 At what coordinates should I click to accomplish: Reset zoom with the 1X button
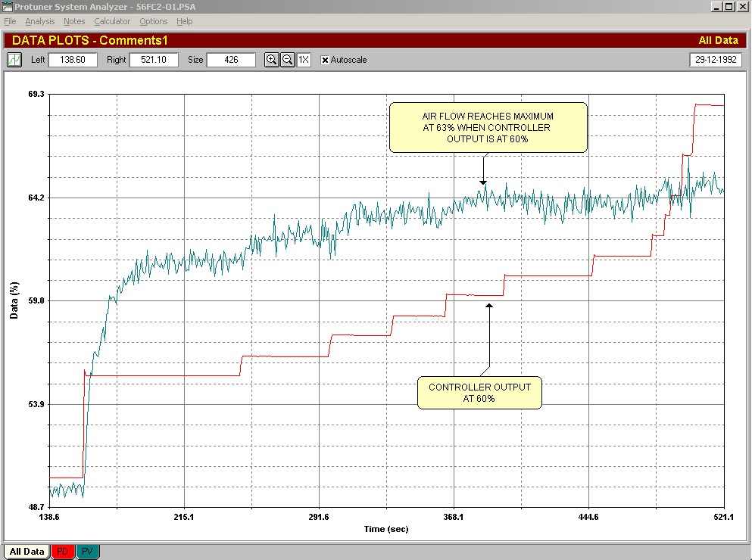[304, 60]
